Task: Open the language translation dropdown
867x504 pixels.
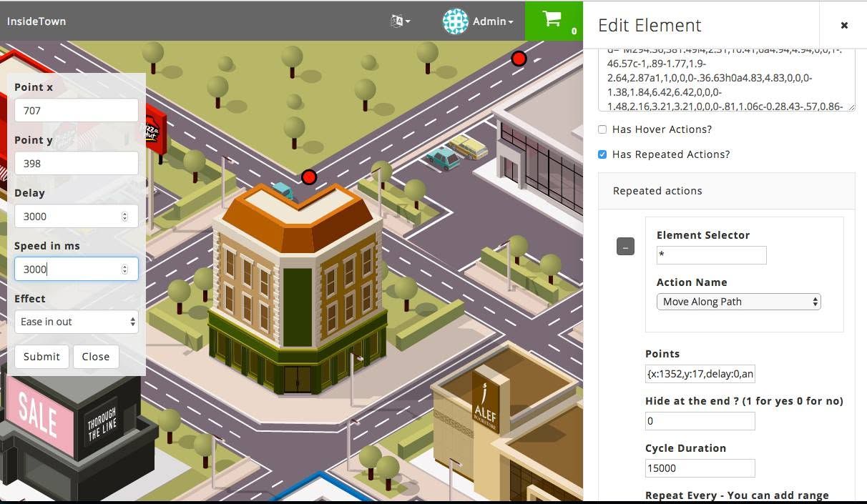Action: coord(401,21)
